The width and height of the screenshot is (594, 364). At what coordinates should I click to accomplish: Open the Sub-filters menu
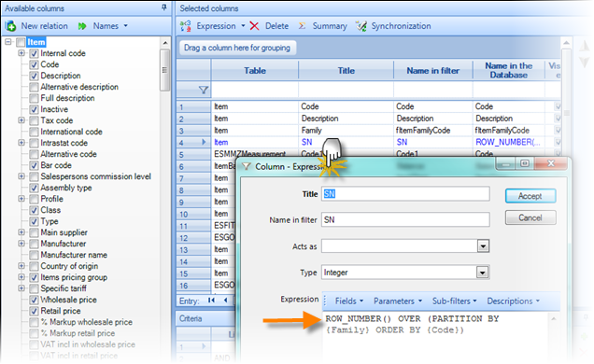tap(455, 301)
